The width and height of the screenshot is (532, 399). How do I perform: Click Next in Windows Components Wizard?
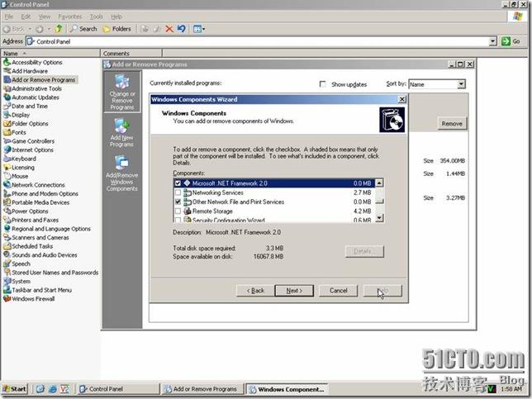click(294, 291)
